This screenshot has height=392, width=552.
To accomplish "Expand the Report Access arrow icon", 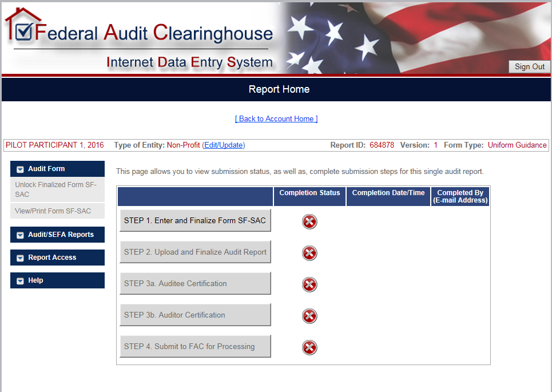I will pos(20,258).
